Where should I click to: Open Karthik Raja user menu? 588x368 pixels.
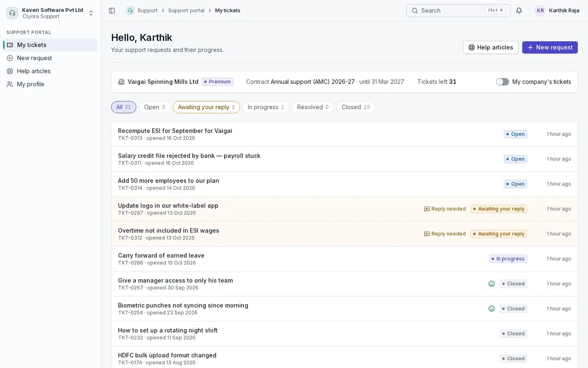[x=557, y=10]
